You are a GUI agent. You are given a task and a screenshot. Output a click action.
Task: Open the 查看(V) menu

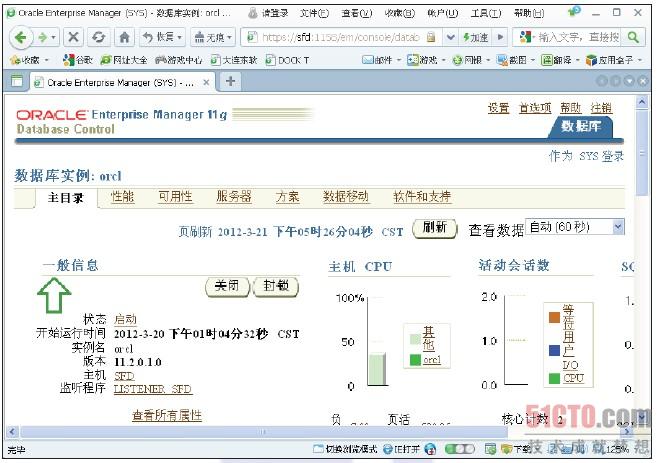(x=357, y=13)
